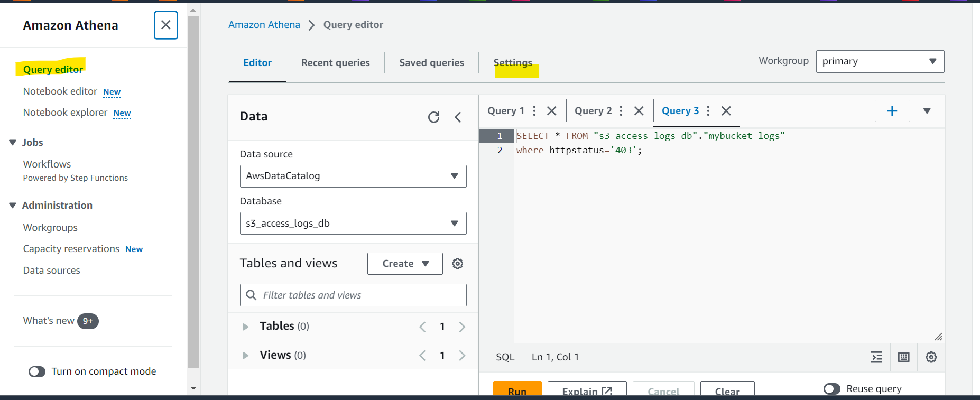
Task: Open Notebook editor in the sidebar
Action: click(x=60, y=91)
